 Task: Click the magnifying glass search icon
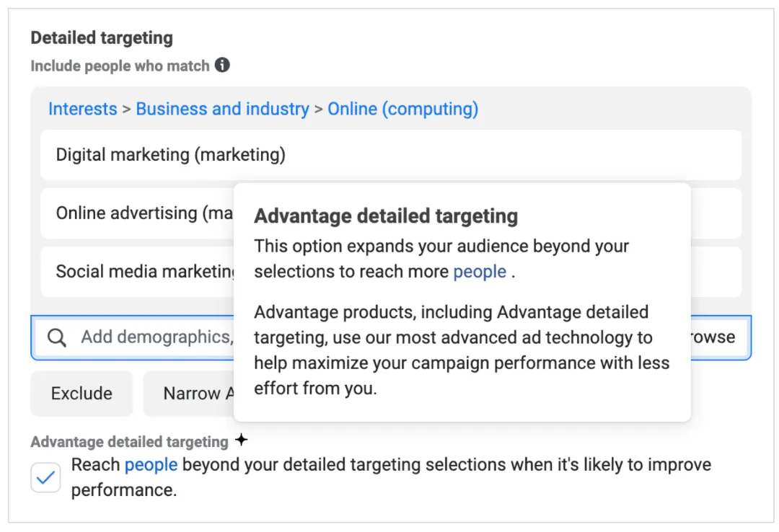(x=57, y=337)
